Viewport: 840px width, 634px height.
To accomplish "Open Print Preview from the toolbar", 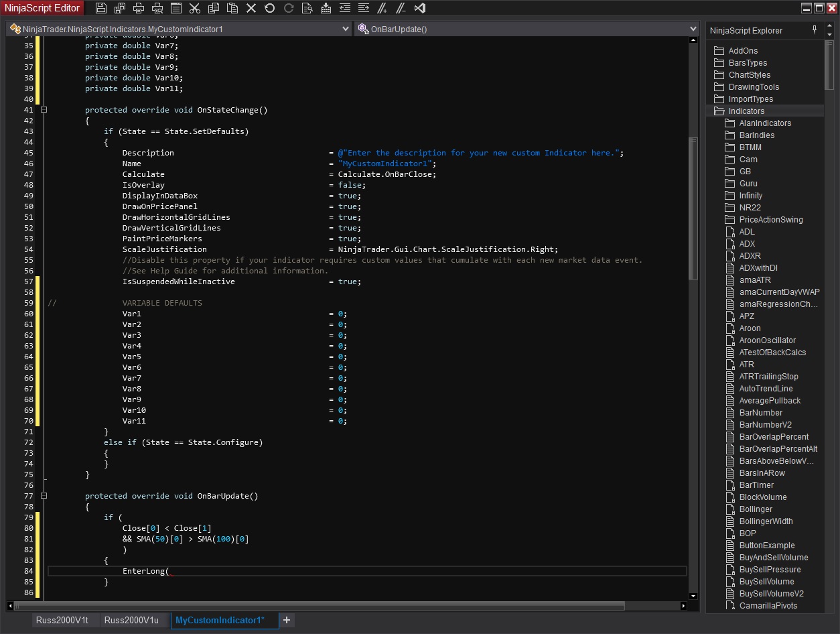I will (157, 8).
